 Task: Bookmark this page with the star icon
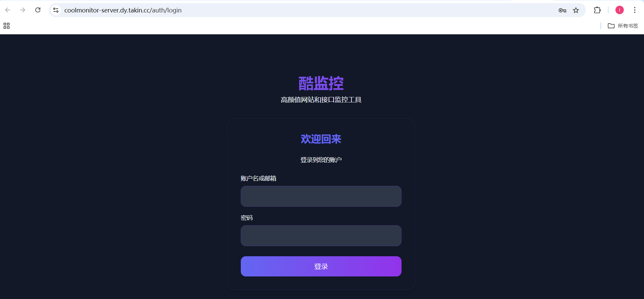click(x=576, y=10)
